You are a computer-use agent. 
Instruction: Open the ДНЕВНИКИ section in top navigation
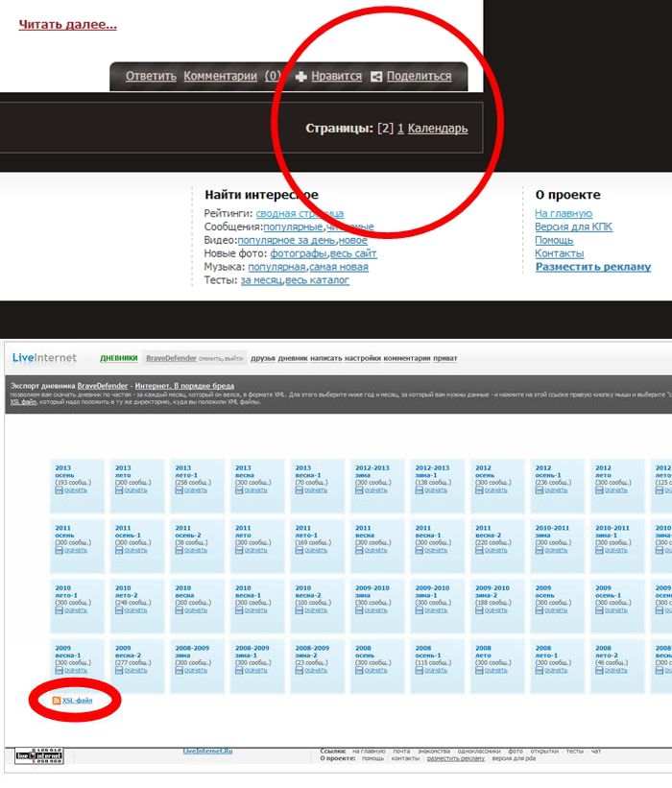(119, 358)
